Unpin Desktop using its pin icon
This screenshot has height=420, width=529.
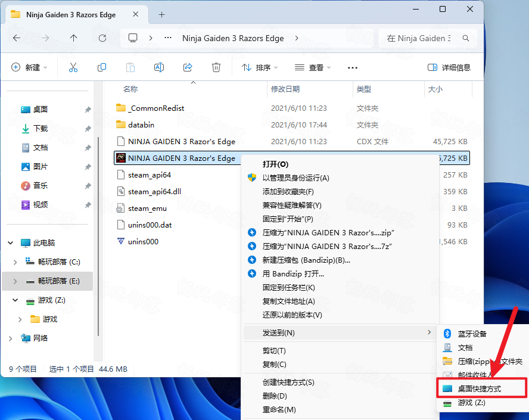pyautogui.click(x=88, y=110)
